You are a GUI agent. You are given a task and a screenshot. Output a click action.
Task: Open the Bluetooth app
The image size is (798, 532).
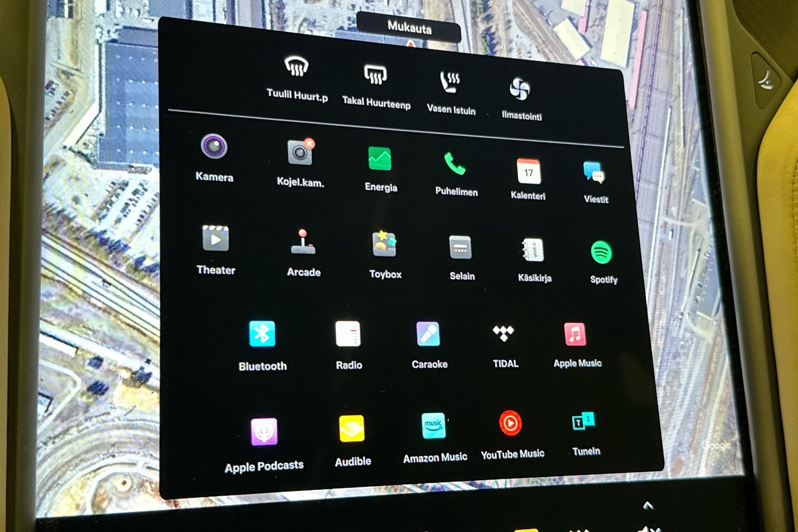[263, 346]
